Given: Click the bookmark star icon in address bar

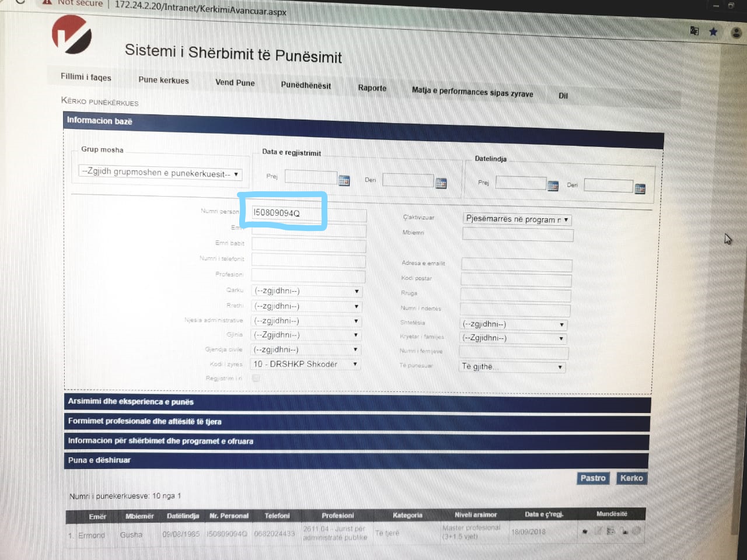Looking at the screenshot, I should tap(713, 32).
